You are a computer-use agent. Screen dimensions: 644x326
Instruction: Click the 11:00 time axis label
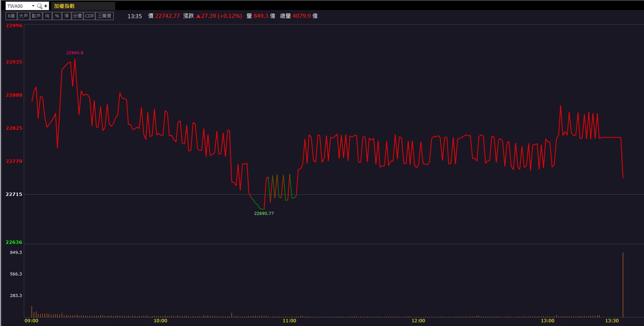289,321
